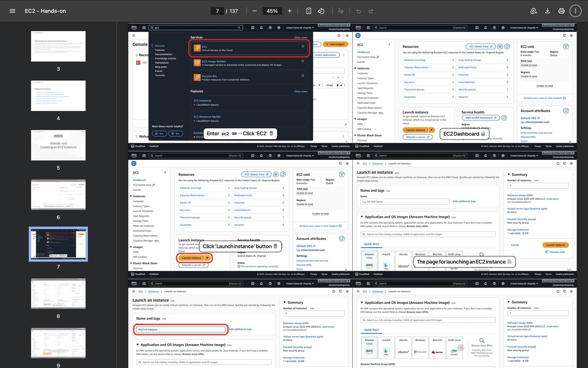Click the zoom out minus button
588x368 pixels.
point(255,11)
